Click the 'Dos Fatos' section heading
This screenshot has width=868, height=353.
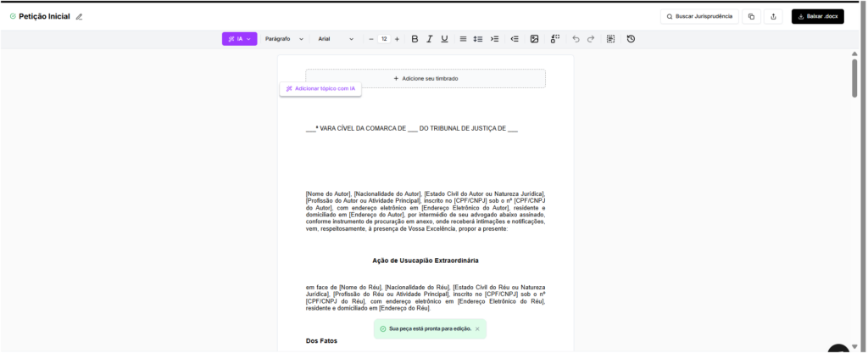(321, 341)
